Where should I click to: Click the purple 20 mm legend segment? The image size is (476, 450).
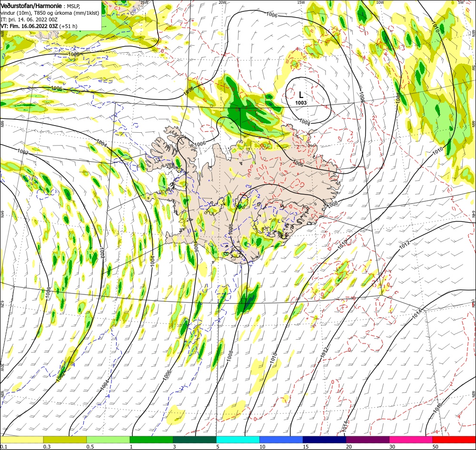(367, 440)
